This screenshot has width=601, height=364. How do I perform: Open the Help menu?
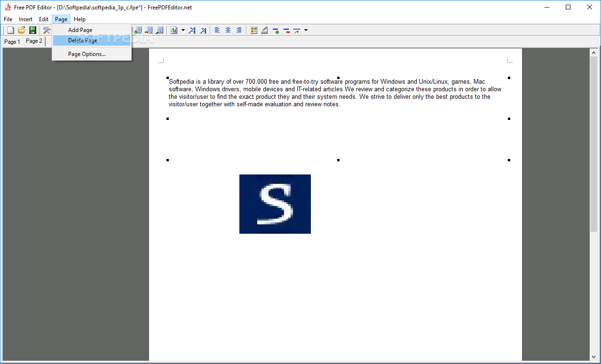tap(80, 19)
